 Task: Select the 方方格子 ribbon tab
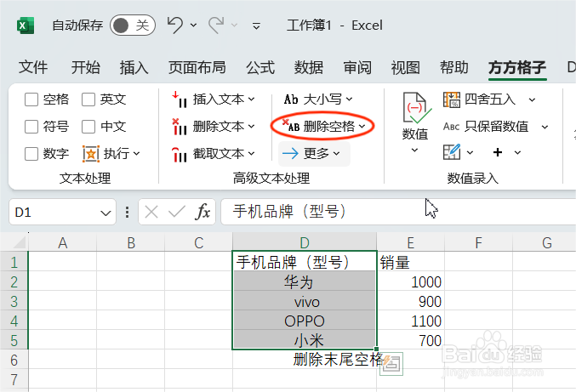tap(517, 67)
